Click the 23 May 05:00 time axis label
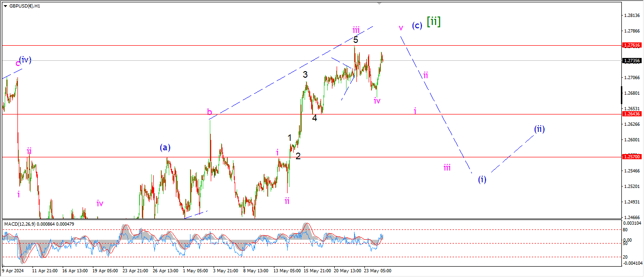 pyautogui.click(x=378, y=271)
